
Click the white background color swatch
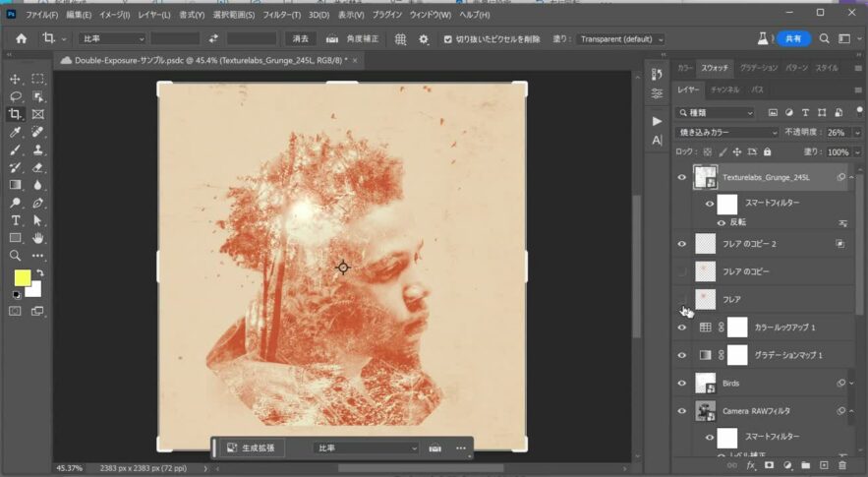[x=34, y=290]
